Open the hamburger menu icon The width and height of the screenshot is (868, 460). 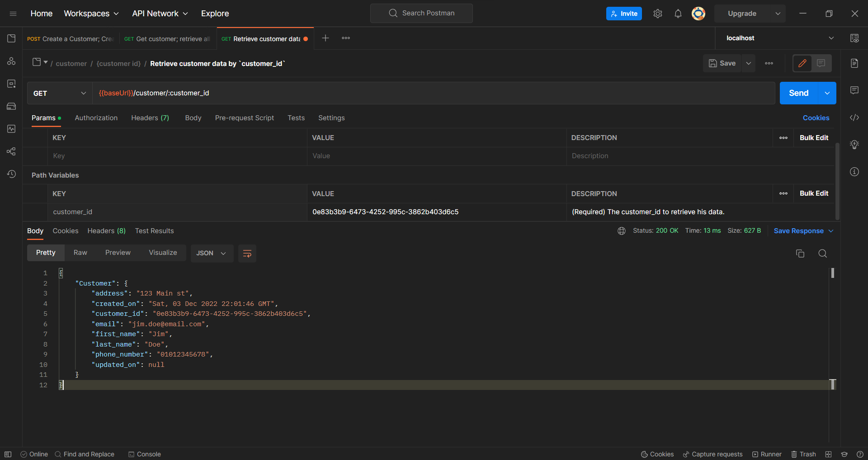tap(13, 14)
